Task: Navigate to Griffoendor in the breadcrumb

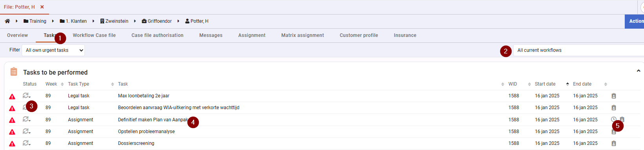Action: click(x=157, y=21)
